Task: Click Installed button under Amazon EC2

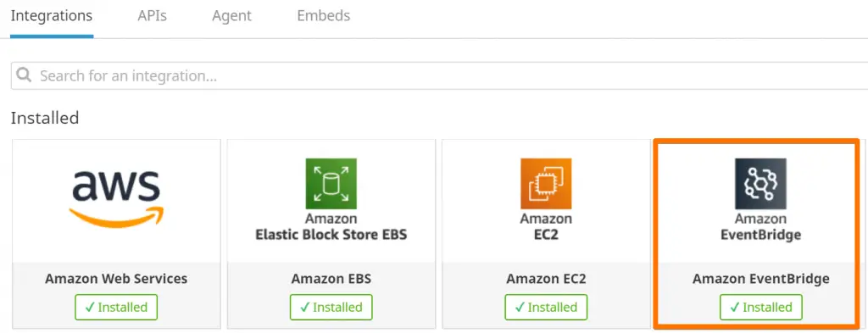Action: 546,307
